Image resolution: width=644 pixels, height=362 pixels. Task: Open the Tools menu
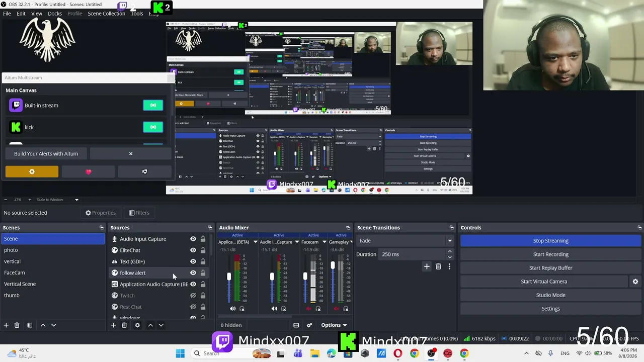coord(137,14)
